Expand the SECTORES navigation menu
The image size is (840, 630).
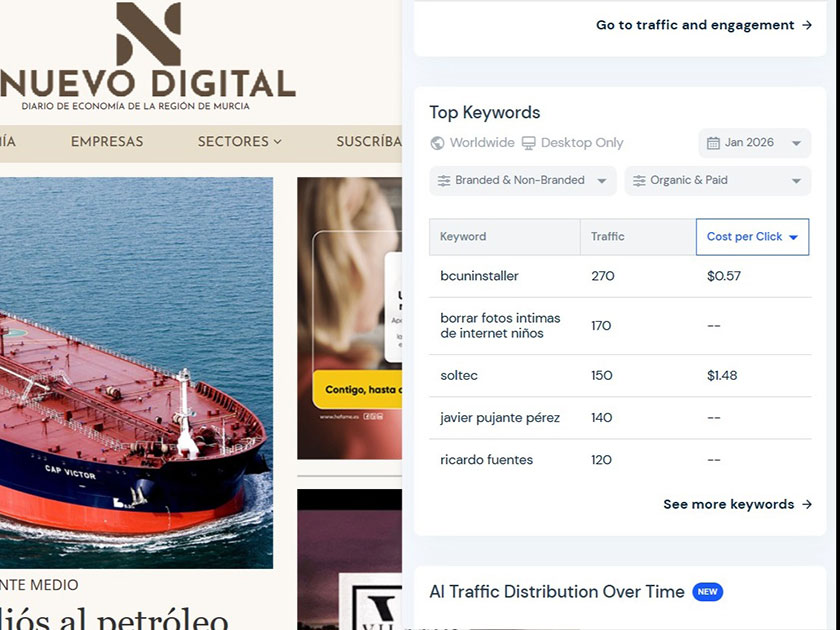[x=239, y=141]
